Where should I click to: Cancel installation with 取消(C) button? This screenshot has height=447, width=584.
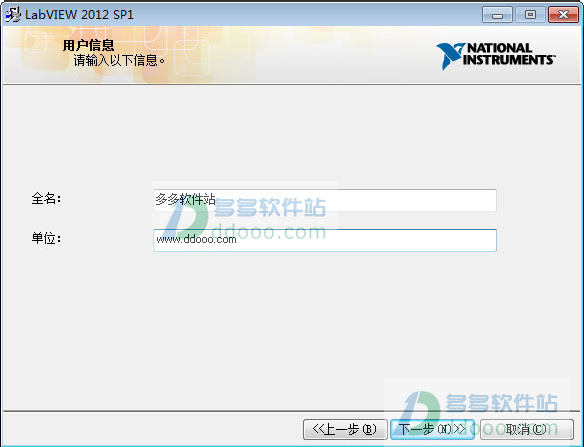coord(527,429)
